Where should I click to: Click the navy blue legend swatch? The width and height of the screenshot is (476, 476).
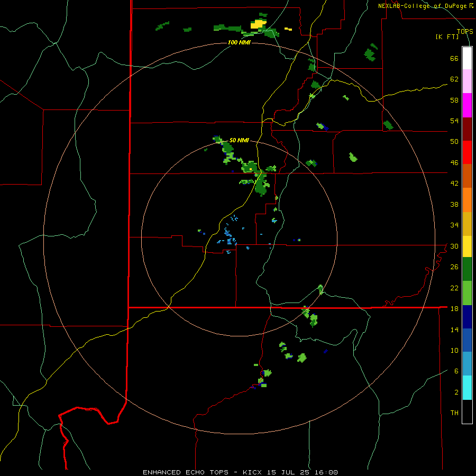[467, 317]
